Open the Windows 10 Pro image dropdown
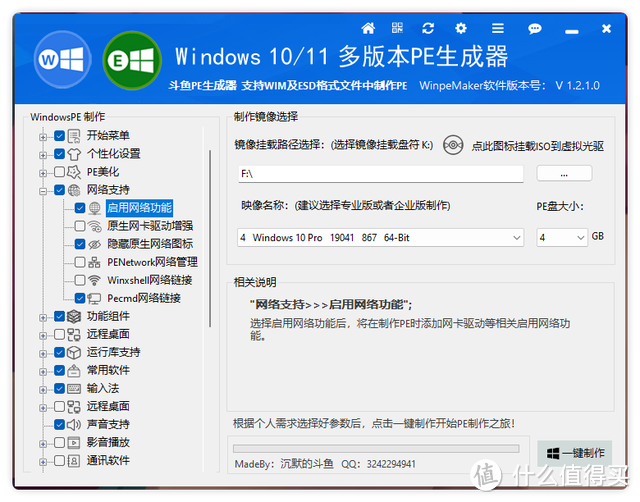Viewport: 640px width, 502px height. pyautogui.click(x=380, y=238)
